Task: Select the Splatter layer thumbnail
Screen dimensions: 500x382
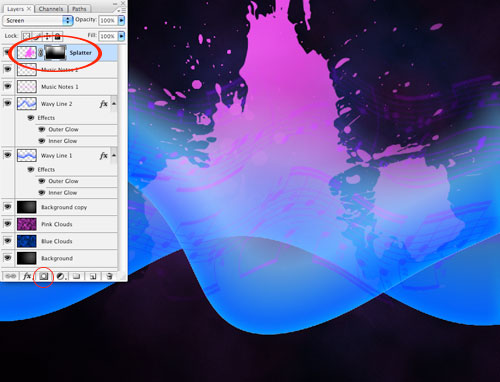Action: tap(27, 53)
